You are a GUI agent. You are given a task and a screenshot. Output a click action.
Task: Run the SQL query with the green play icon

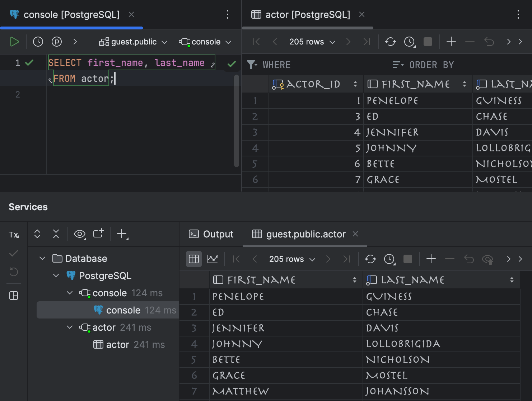(15, 41)
